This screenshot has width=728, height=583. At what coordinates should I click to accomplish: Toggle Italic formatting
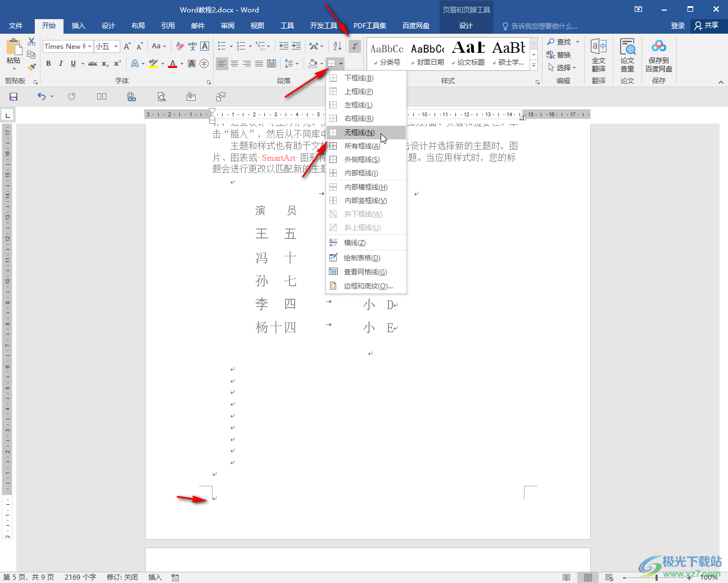pos(61,64)
